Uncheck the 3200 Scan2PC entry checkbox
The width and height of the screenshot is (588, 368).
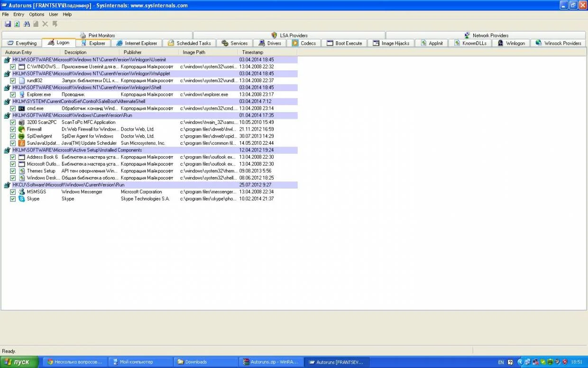[13, 122]
